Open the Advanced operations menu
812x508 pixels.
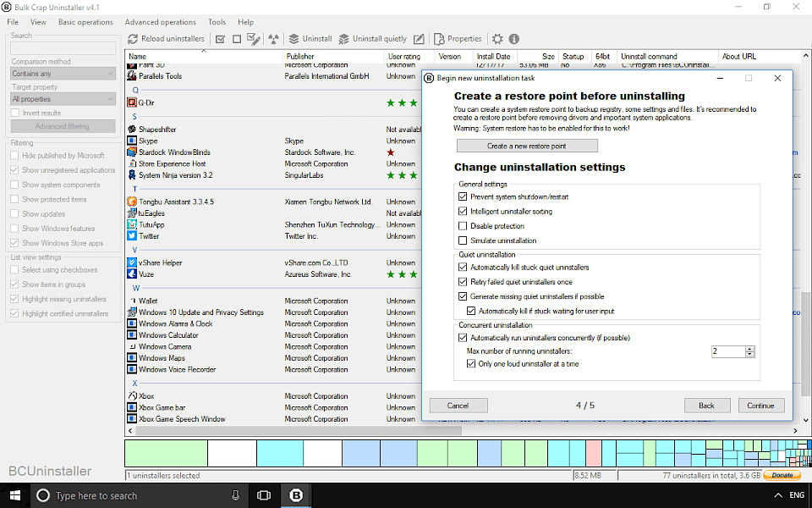tap(161, 22)
